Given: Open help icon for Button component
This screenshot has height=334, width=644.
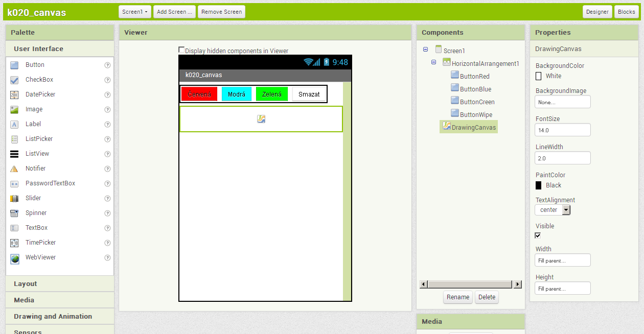Looking at the screenshot, I should pyautogui.click(x=107, y=65).
